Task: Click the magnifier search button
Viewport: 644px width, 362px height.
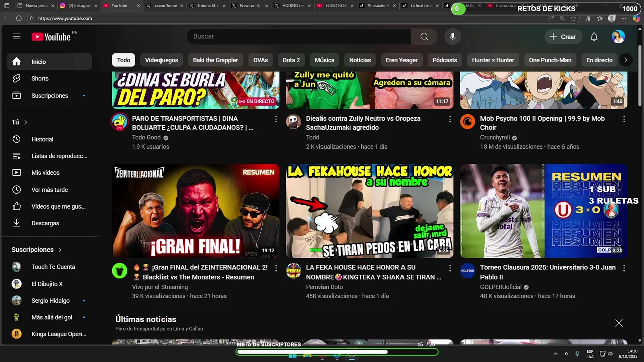Action: [424, 37]
